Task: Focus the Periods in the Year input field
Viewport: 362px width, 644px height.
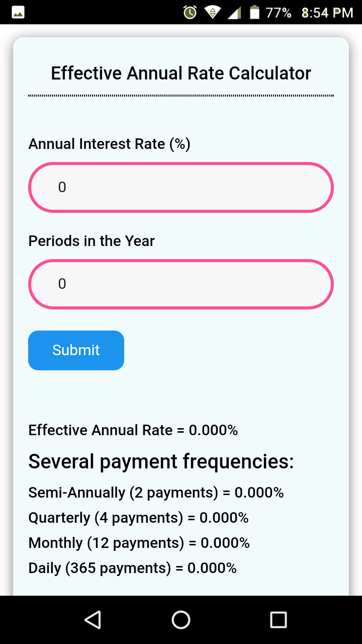Action: [181, 284]
